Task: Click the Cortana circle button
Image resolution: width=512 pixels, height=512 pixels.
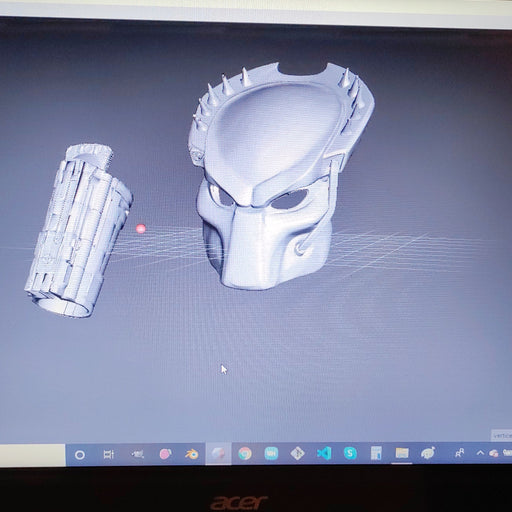Action: [80, 455]
